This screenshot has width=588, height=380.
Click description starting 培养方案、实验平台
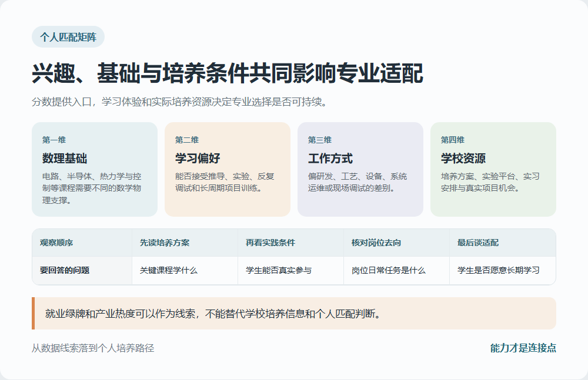[x=490, y=182]
